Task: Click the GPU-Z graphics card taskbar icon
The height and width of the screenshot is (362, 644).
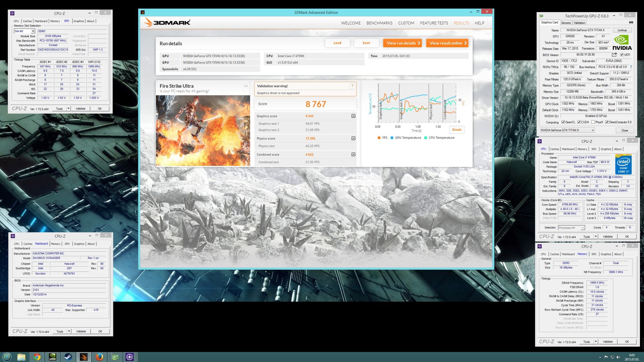Action: point(115,357)
